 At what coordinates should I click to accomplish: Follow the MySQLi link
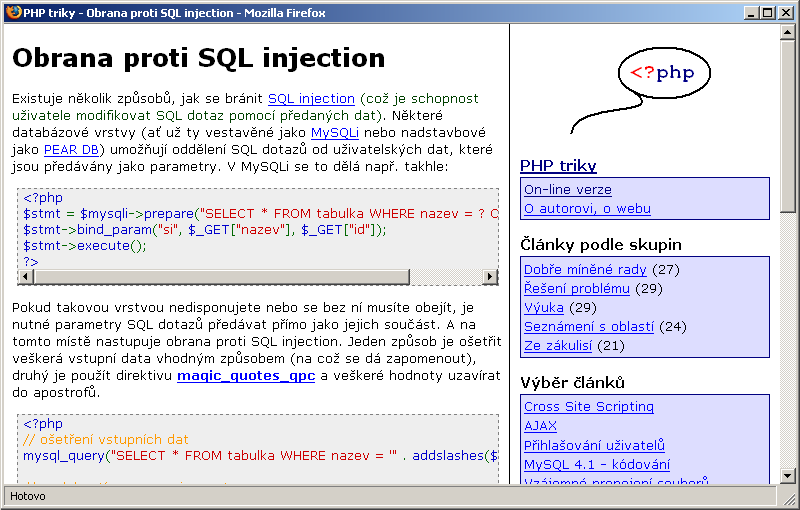tap(335, 133)
